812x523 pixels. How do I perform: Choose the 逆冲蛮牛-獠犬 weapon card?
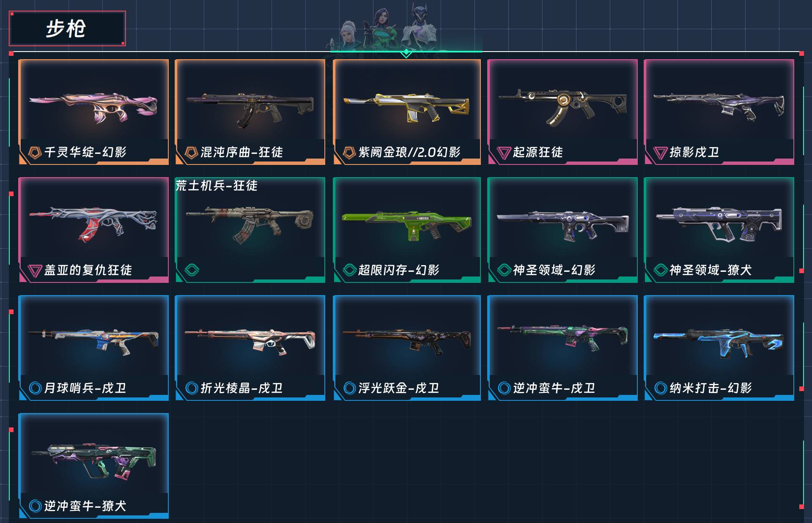[x=93, y=466]
